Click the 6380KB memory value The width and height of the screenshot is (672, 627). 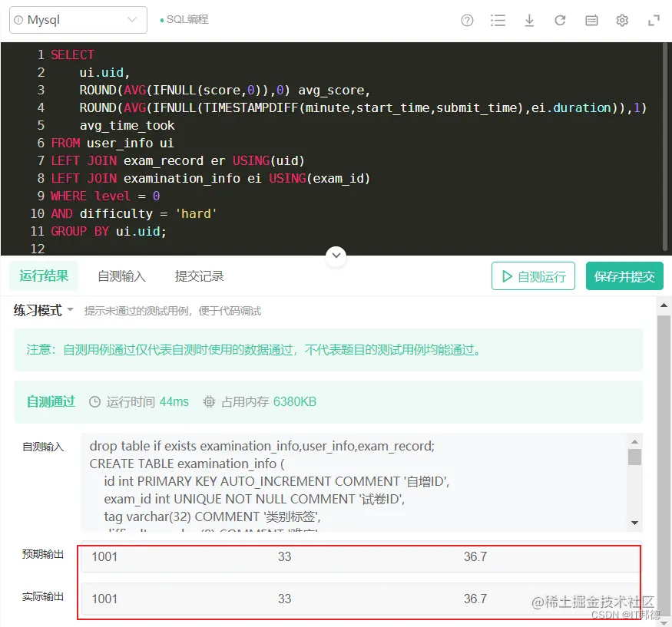pos(295,401)
